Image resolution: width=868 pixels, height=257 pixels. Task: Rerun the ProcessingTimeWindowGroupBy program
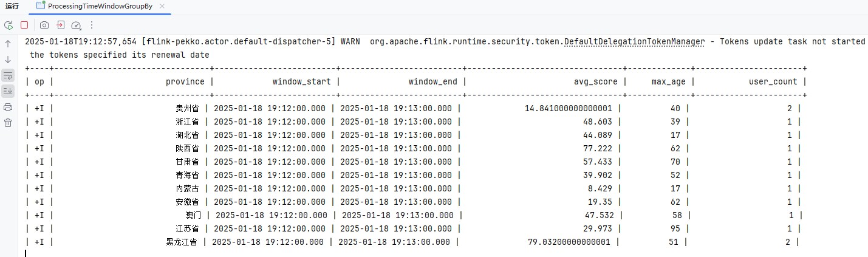(9, 25)
